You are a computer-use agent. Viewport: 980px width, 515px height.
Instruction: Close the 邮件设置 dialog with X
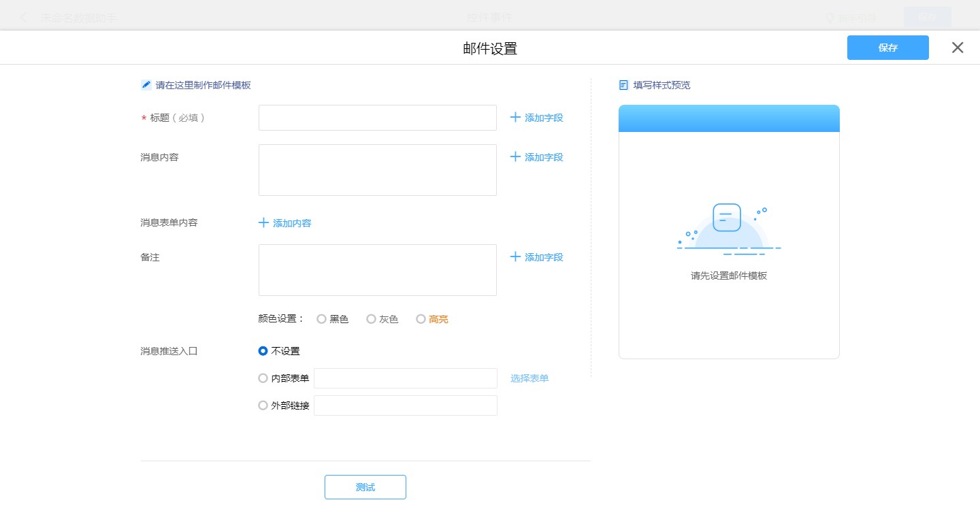click(958, 48)
